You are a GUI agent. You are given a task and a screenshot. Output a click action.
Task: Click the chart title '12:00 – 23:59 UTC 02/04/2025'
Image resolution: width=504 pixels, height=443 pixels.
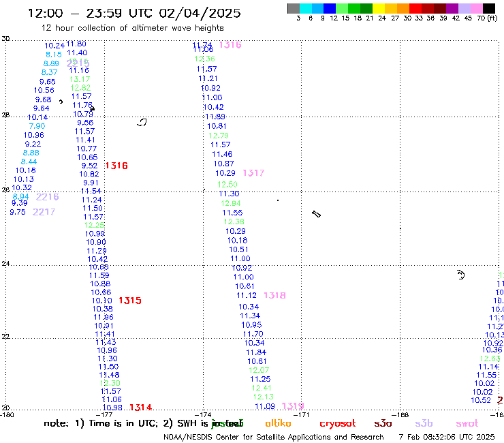coord(134,13)
